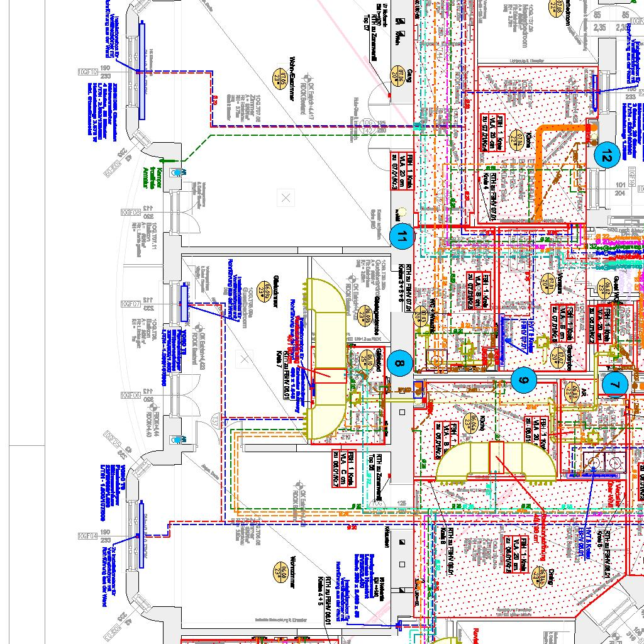Viewport: 644px width, 644px height.
Task: Click the large yellow manifold in Gästezimmer
Action: [x=325, y=358]
